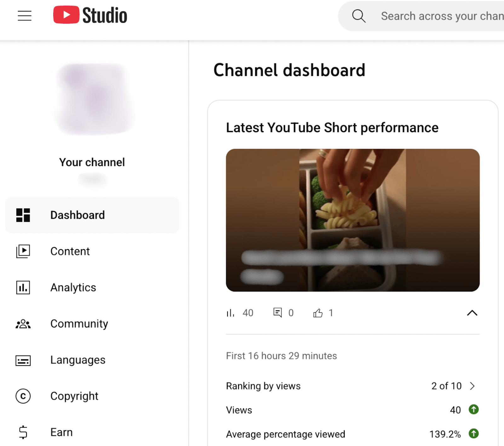Go to the Content section
The height and width of the screenshot is (446, 504).
pos(70,251)
